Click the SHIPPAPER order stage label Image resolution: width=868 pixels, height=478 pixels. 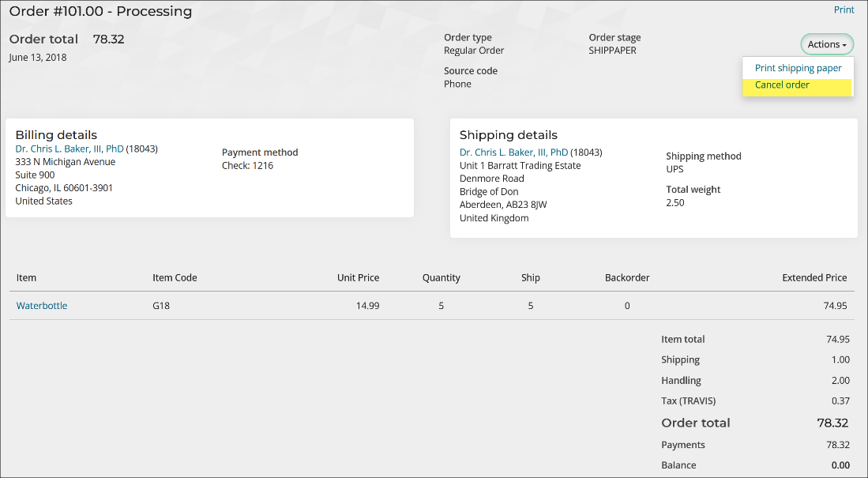click(614, 50)
